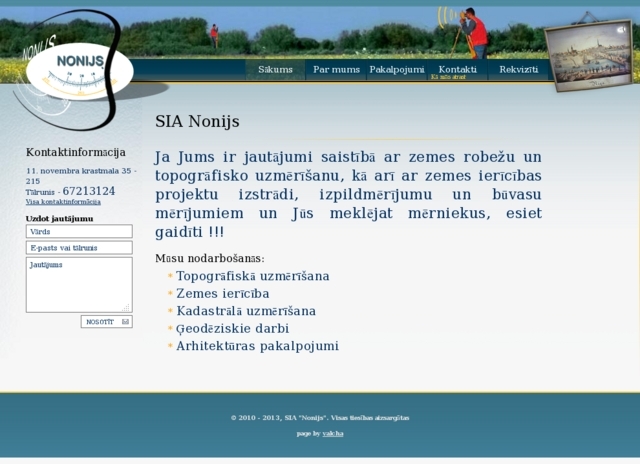The width and height of the screenshot is (640, 464).
Task: Click the envelope icon on Nosūtīt
Action: [x=125, y=322]
